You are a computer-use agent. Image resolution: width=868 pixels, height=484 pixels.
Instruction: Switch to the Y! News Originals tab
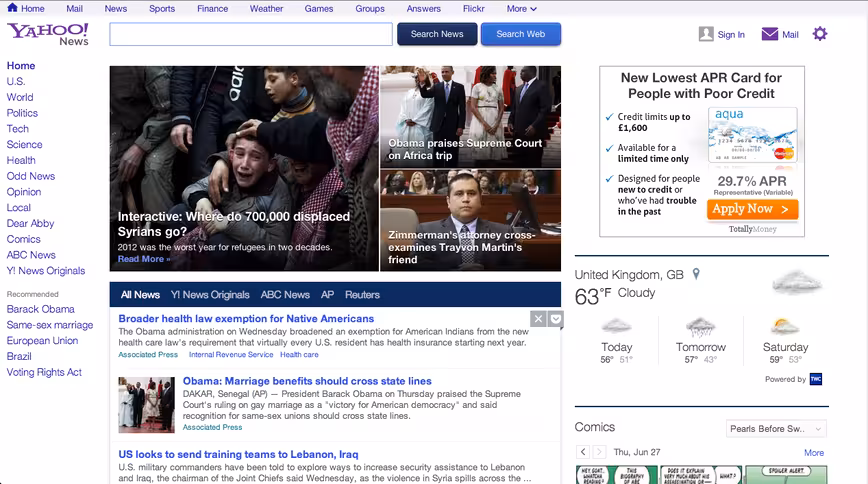210,295
